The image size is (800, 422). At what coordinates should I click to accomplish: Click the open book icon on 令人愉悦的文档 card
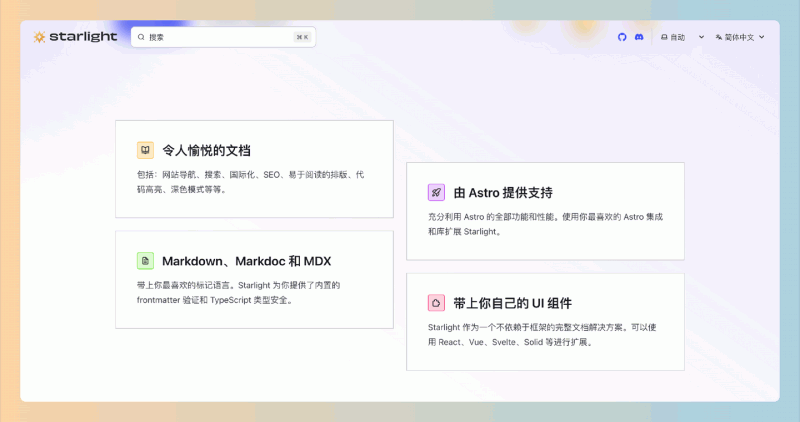coord(145,150)
